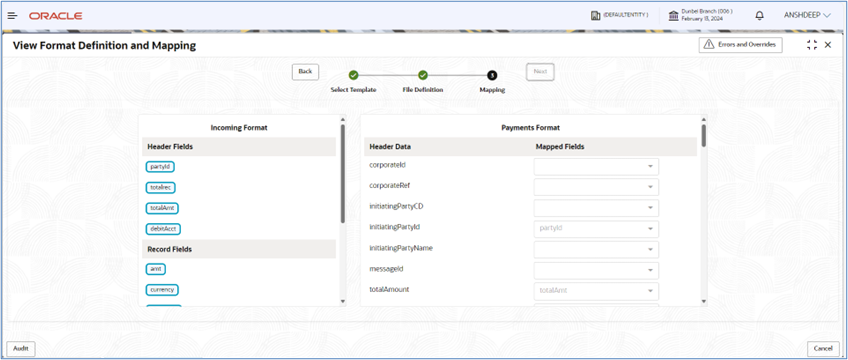The image size is (848, 360).
Task: Click the initiatingPartyCD label
Action: tap(396, 206)
